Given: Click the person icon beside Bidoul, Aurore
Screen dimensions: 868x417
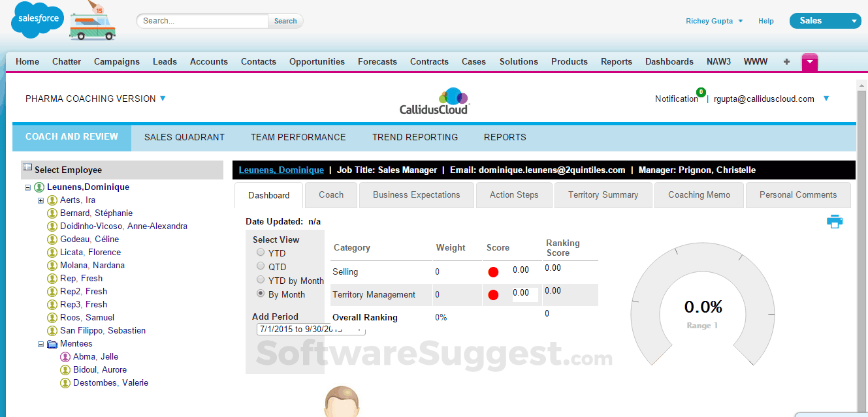Looking at the screenshot, I should pos(65,370).
